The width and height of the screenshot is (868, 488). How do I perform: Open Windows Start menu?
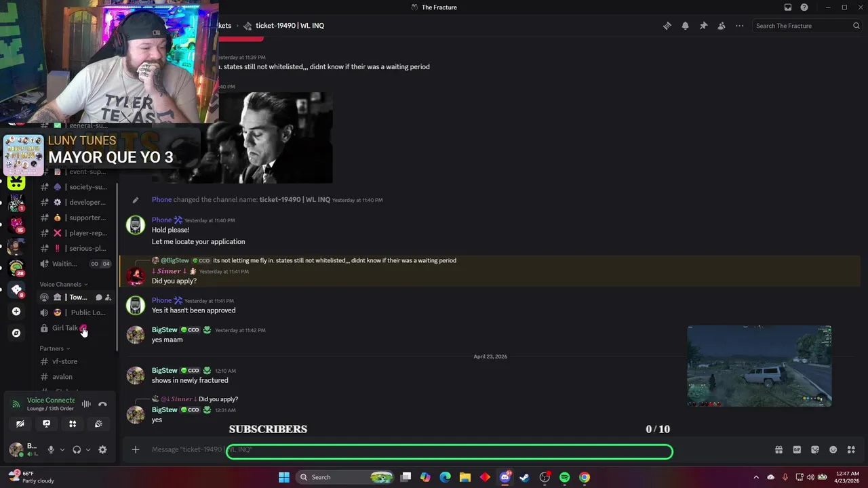pos(284,477)
